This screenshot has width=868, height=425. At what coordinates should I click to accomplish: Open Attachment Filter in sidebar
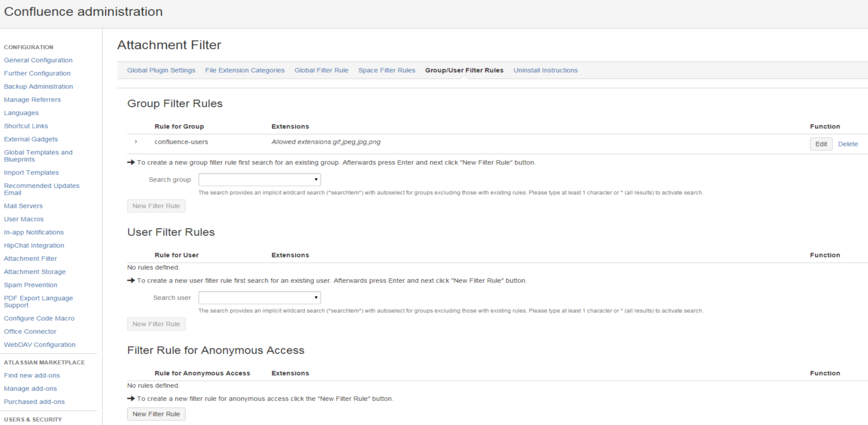point(30,259)
